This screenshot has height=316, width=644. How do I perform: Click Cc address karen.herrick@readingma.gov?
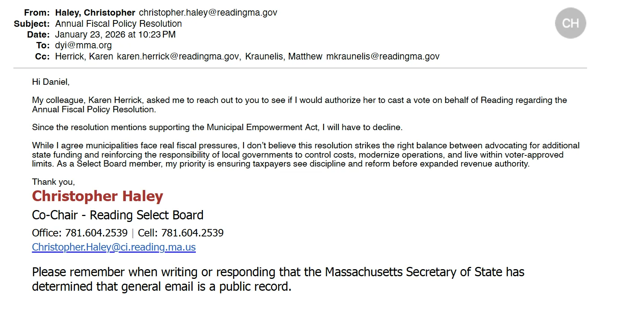coord(178,57)
